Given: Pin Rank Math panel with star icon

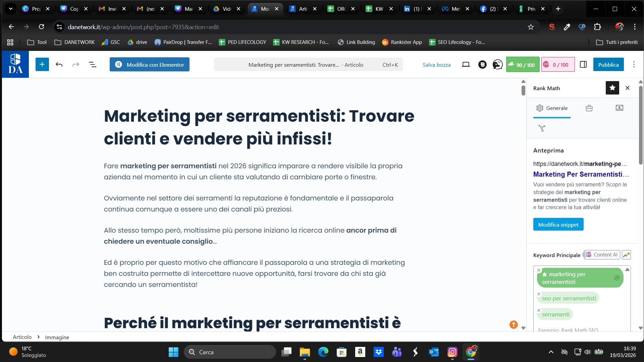Looking at the screenshot, I should pos(612,88).
